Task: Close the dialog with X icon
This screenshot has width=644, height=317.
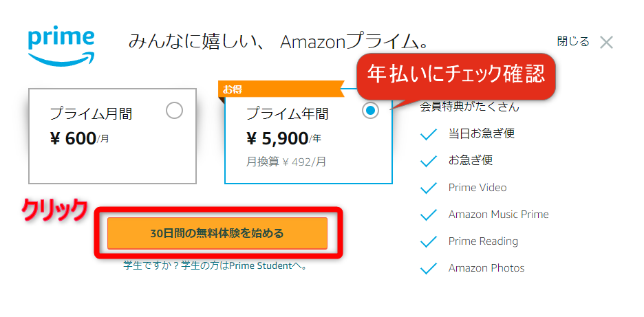Action: 606,43
